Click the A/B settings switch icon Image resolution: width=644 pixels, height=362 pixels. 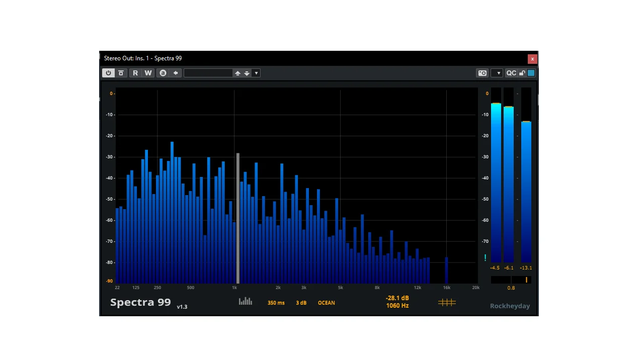click(163, 73)
